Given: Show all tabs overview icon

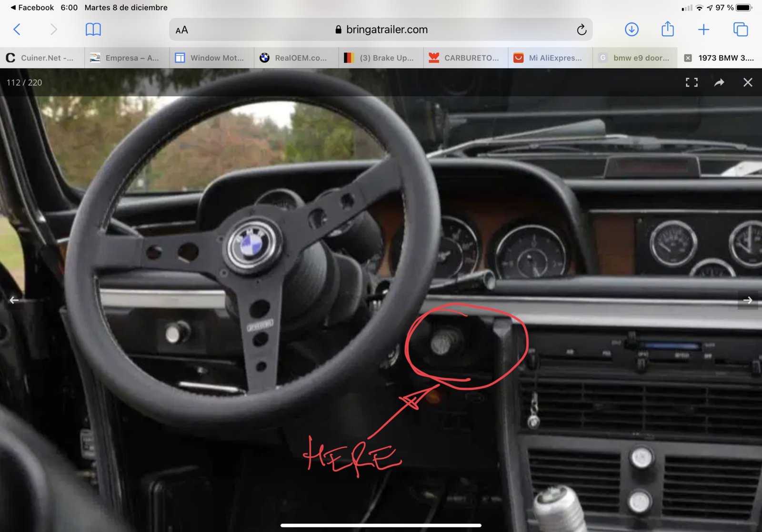Looking at the screenshot, I should 741,30.
